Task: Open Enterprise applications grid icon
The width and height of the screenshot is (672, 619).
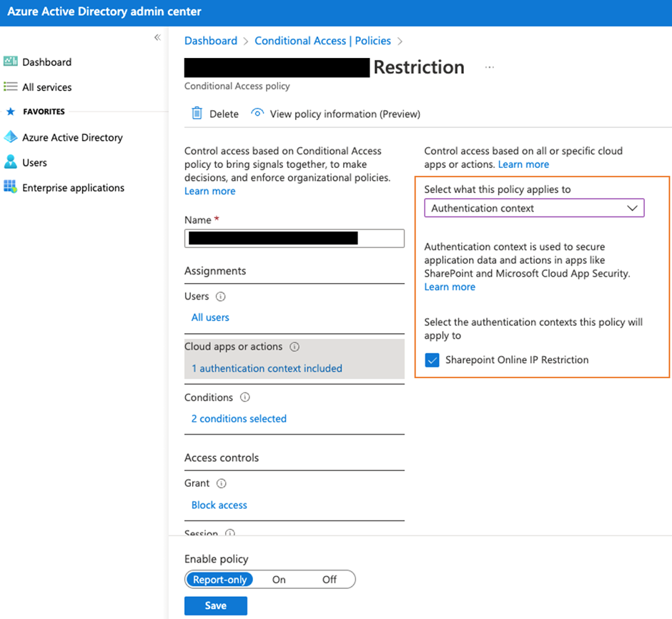Action: click(x=11, y=187)
